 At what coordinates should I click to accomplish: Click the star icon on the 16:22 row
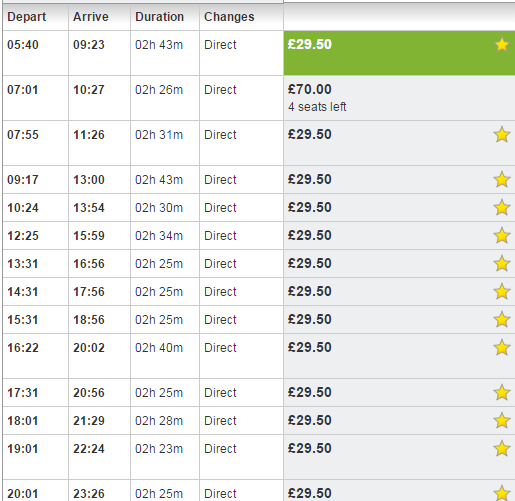502,348
